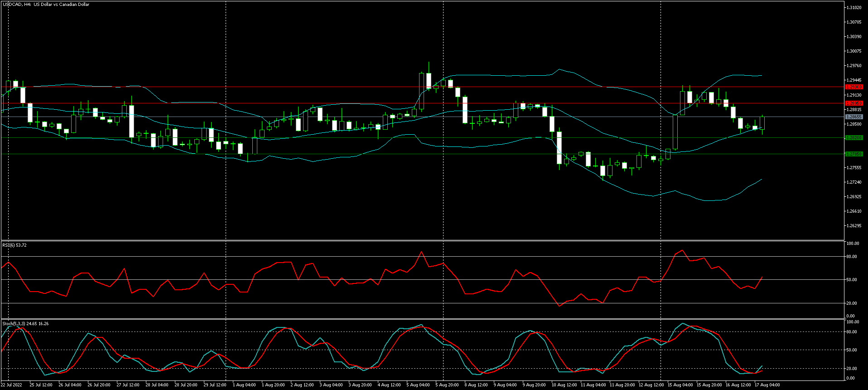
Task: Click the 25 Jul 12:00 time axis label
Action: (41, 385)
